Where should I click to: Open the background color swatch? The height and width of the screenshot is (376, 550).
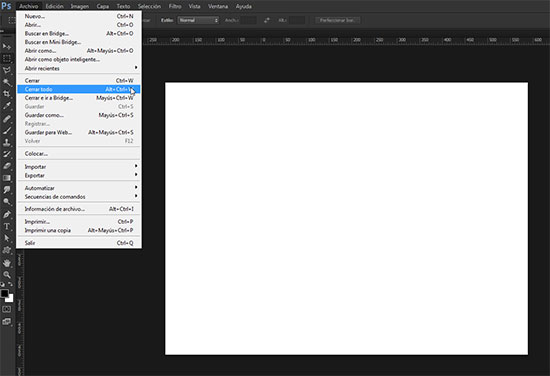(x=10, y=298)
